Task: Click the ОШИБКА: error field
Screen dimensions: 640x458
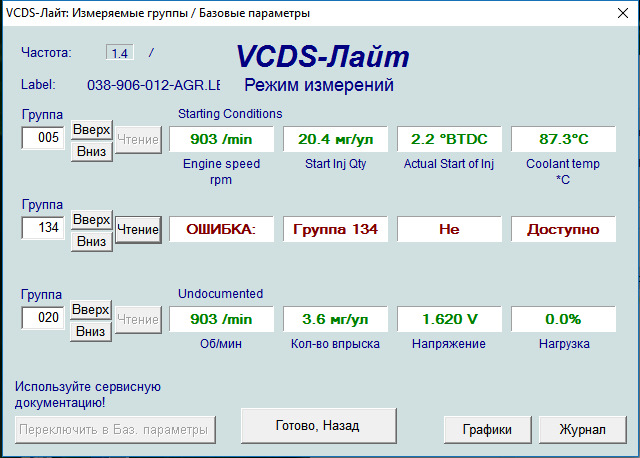Action: click(x=221, y=229)
